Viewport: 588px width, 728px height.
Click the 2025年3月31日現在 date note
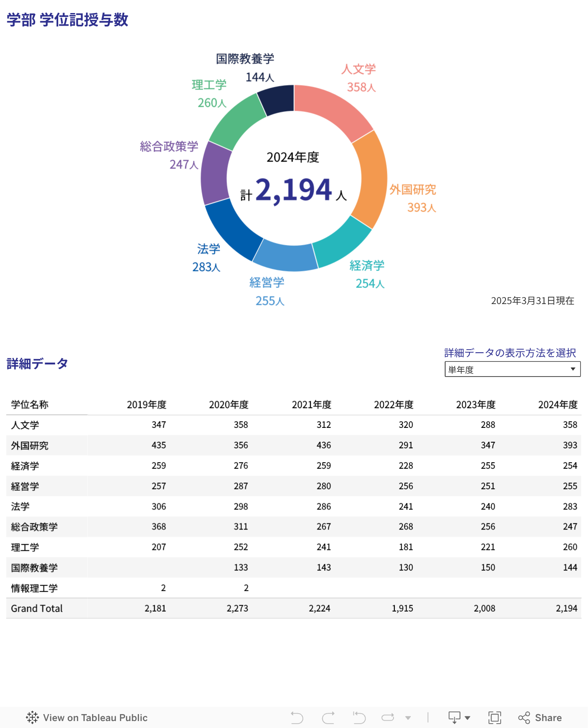(532, 301)
